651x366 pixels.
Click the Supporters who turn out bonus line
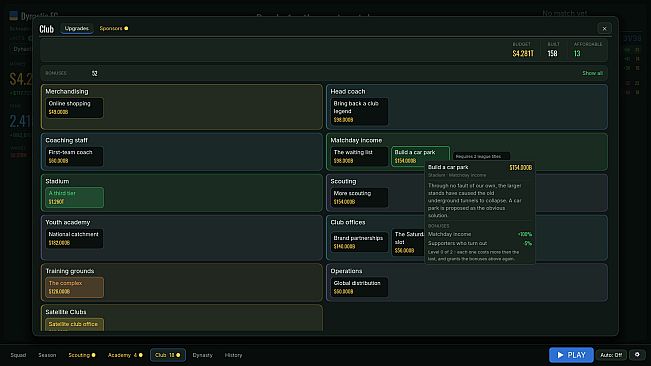(x=480, y=243)
